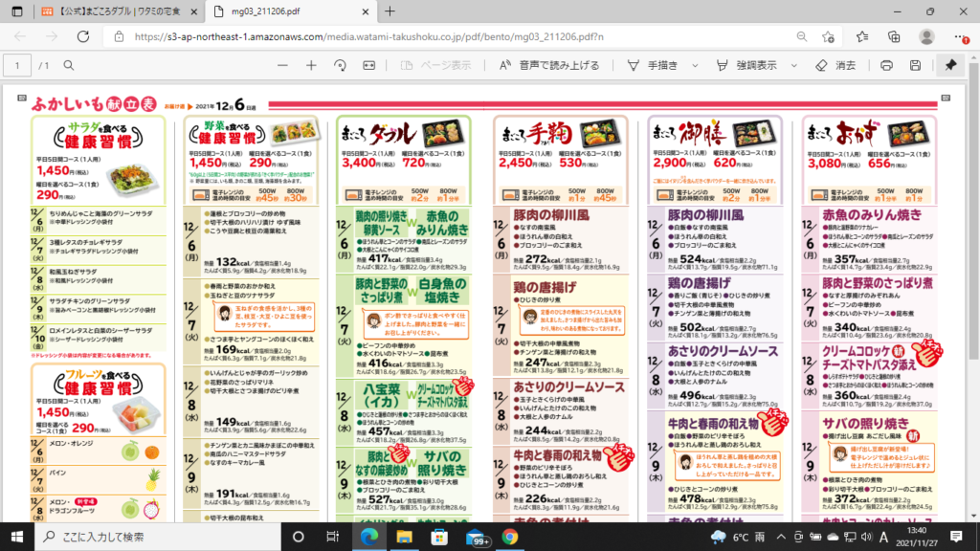The height and width of the screenshot is (551, 980).
Task: Launch Google Chrome from the taskbar
Action: click(510, 537)
